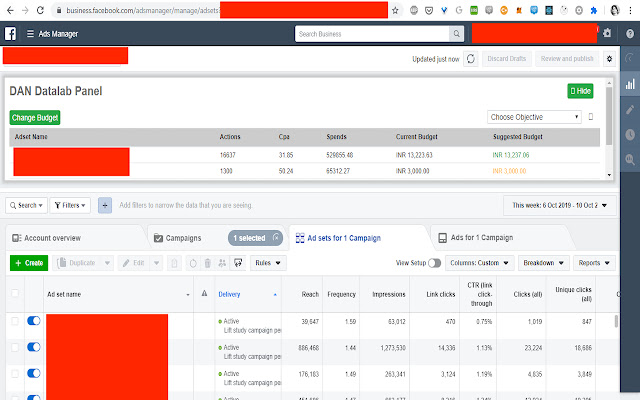
Task: Click the Search Business magnifier button
Action: (x=456, y=34)
